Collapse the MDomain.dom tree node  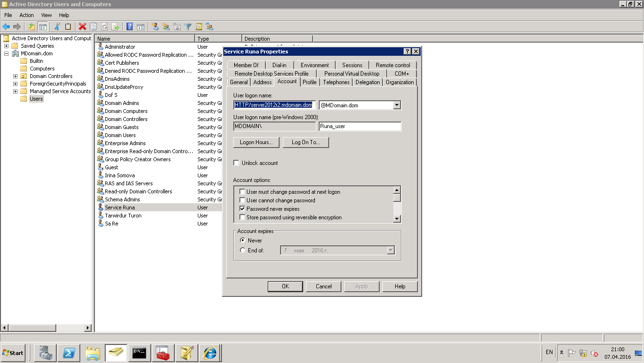tap(6, 53)
